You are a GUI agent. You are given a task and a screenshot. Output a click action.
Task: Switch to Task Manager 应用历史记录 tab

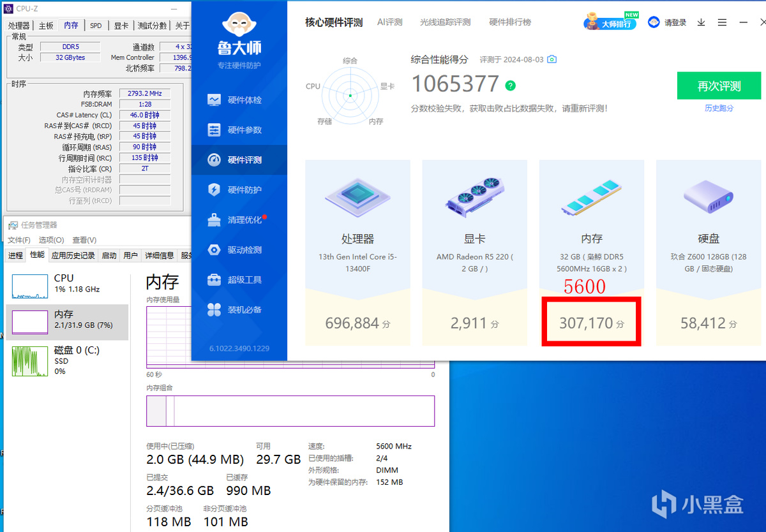73,256
